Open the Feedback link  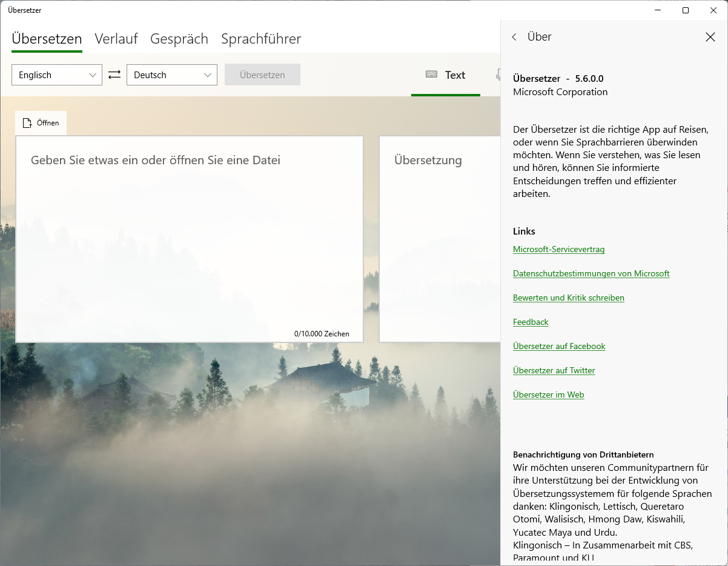(531, 322)
